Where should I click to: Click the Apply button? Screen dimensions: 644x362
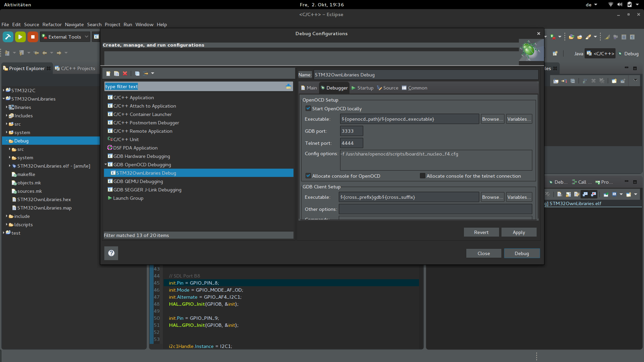[519, 232]
